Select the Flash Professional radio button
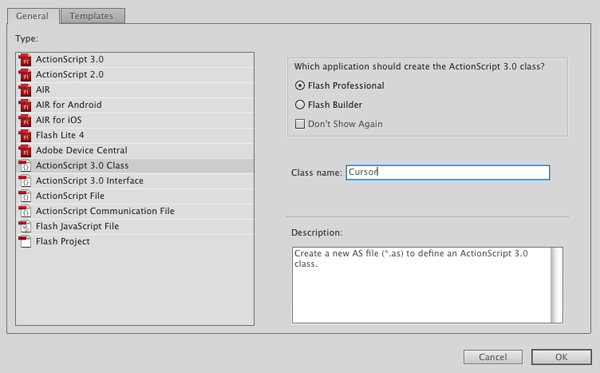The image size is (600, 373). [x=300, y=85]
